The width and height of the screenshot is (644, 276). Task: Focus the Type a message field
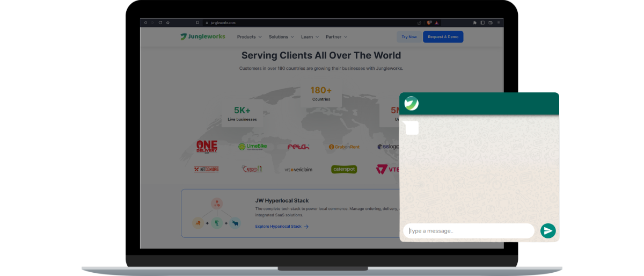(x=469, y=231)
